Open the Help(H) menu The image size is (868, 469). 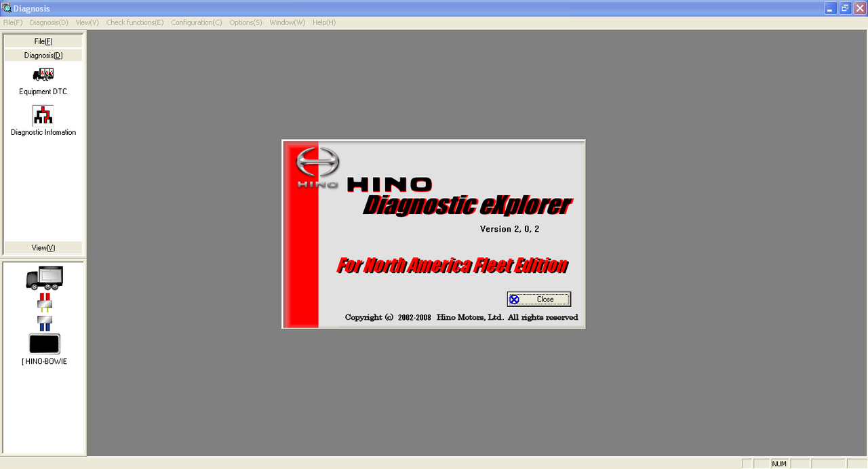pos(324,22)
